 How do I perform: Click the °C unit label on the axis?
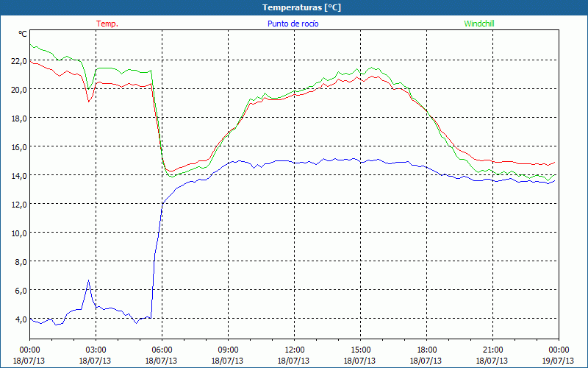click(x=22, y=34)
